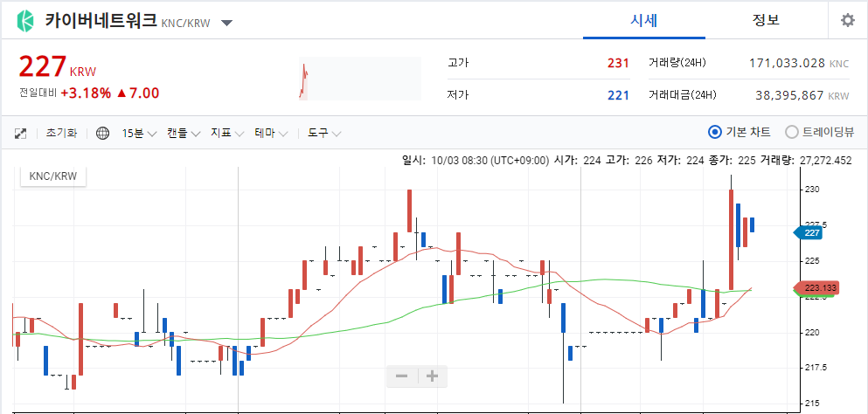868x414 pixels.
Task: Switch to the 정보 tab
Action: [x=766, y=20]
